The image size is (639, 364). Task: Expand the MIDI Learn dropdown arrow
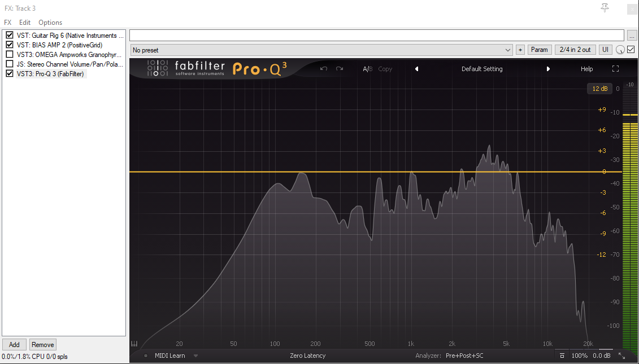(195, 356)
